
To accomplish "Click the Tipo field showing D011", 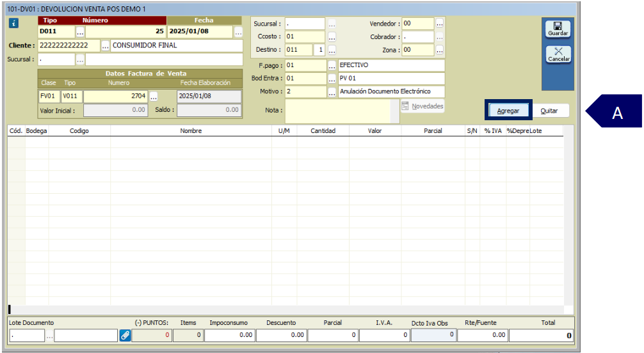I will point(57,31).
